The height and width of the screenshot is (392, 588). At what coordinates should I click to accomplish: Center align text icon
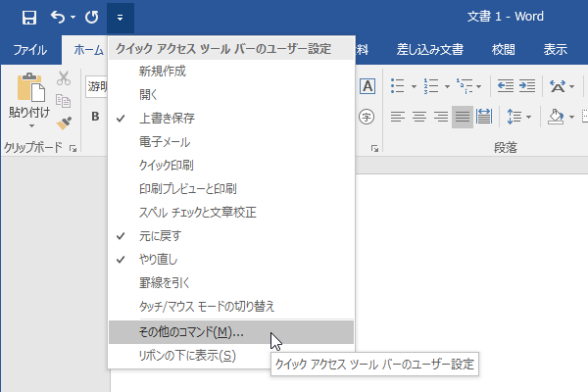click(x=419, y=117)
